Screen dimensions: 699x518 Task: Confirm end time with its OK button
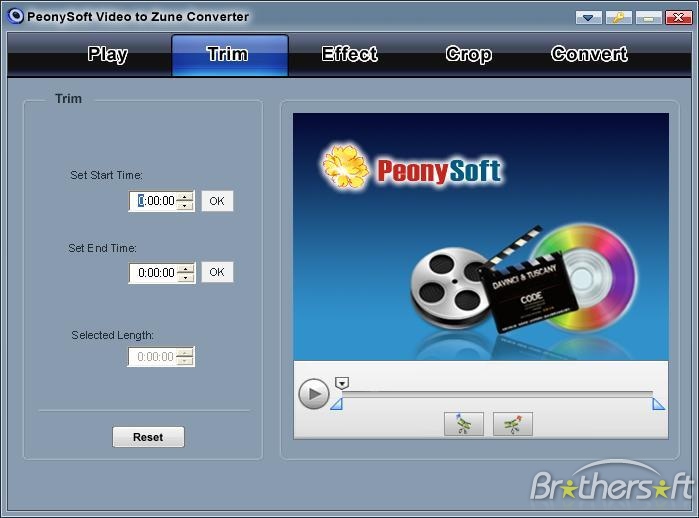click(217, 272)
